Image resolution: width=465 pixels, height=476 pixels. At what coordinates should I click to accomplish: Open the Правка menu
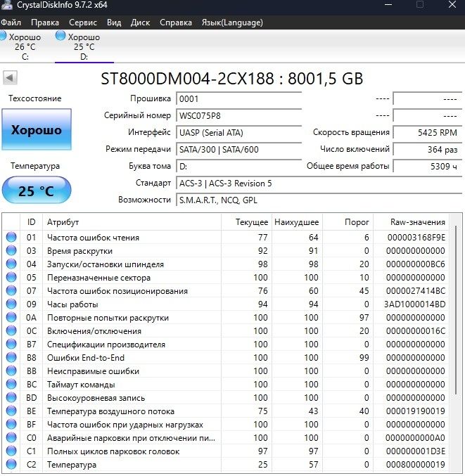coord(45,22)
